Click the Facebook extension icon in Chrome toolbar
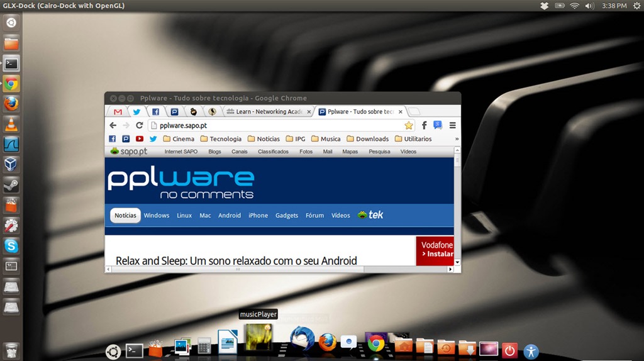The image size is (644, 361). (425, 125)
